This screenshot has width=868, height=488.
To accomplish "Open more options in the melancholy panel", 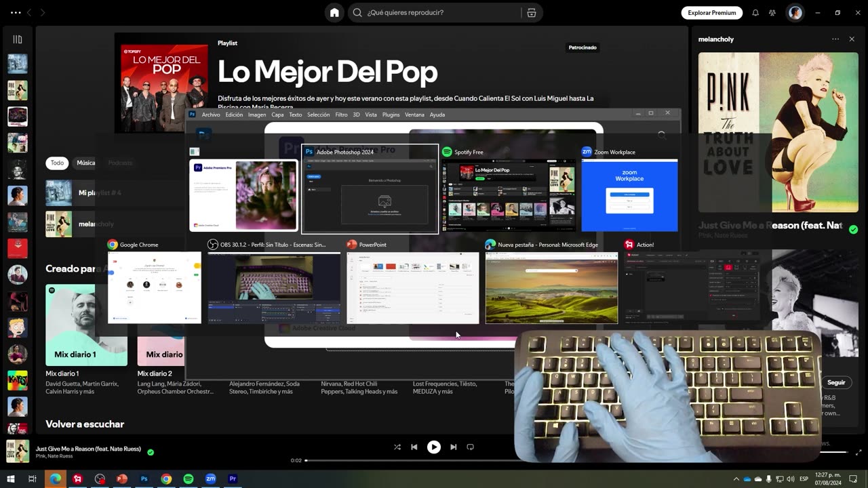I will tap(835, 39).
